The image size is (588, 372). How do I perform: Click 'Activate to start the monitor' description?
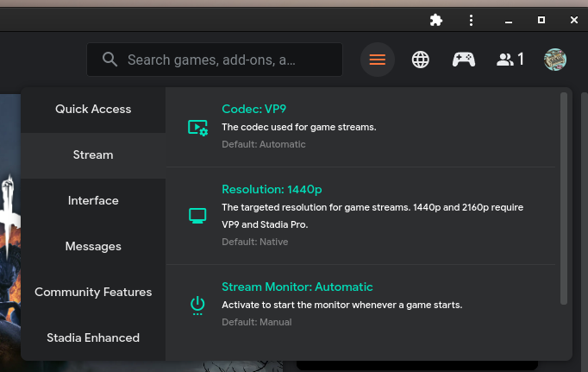pos(342,306)
